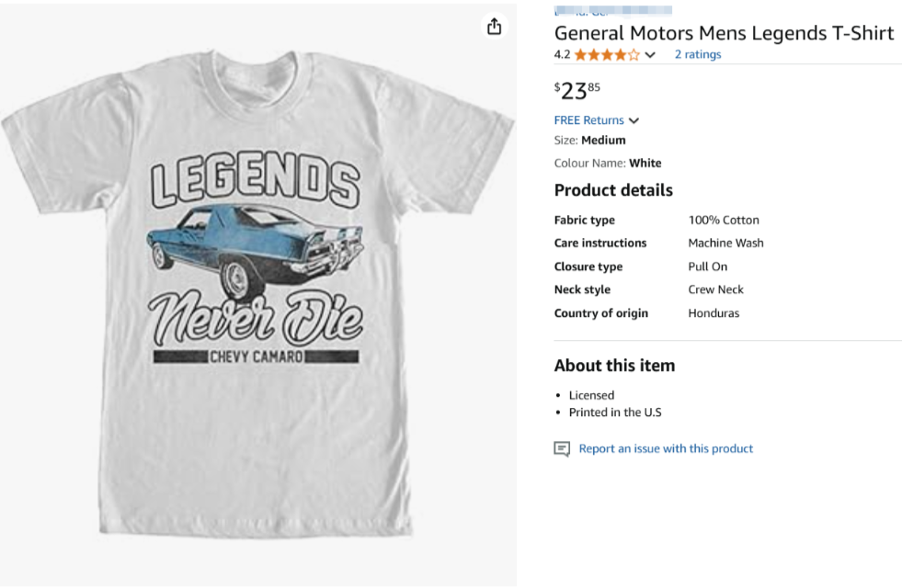Open the brand link above the title
Image resolution: width=902 pixels, height=588 pixels.
[611, 12]
